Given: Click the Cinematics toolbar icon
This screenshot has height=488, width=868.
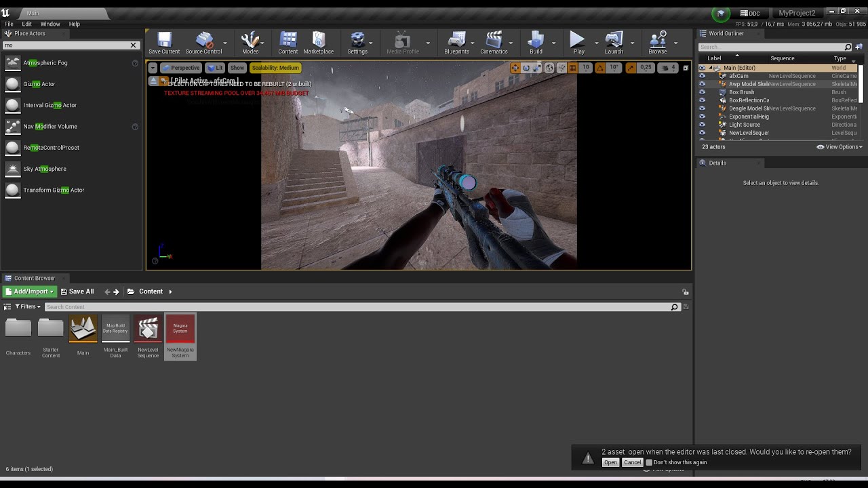Looking at the screenshot, I should (494, 43).
